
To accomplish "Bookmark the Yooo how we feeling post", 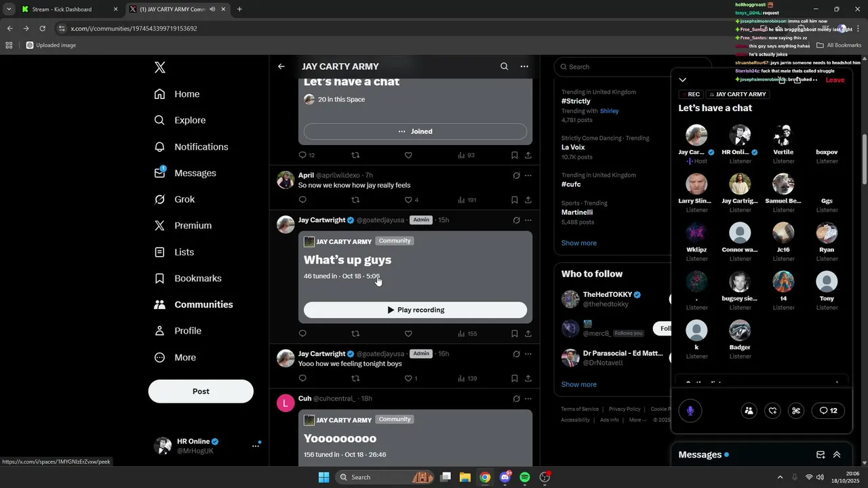I will pos(515,378).
